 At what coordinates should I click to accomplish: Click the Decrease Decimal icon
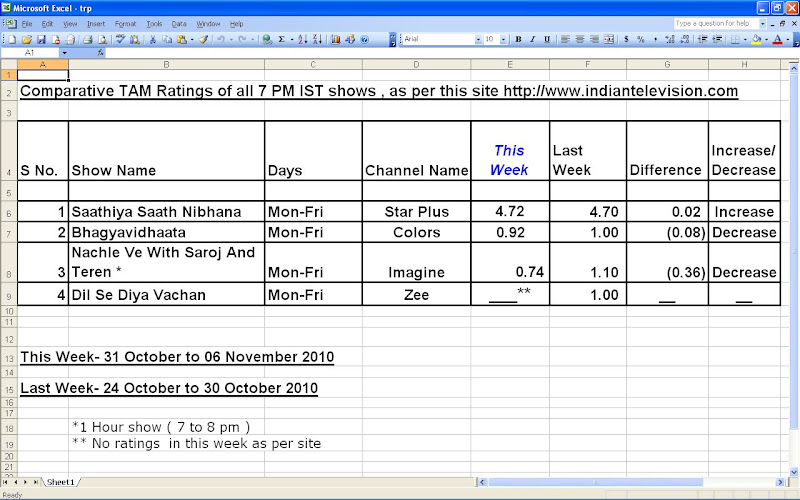[x=685, y=39]
